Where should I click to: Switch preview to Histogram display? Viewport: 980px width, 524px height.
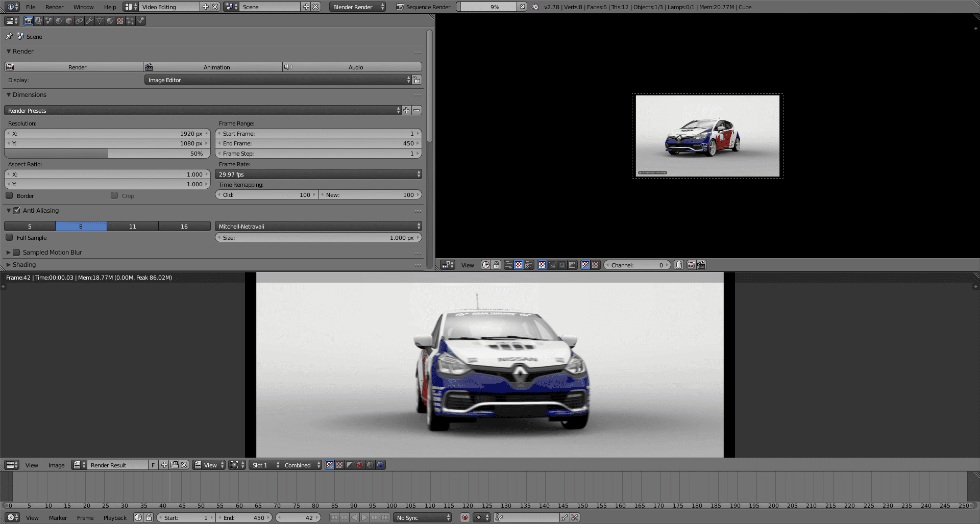pos(572,265)
